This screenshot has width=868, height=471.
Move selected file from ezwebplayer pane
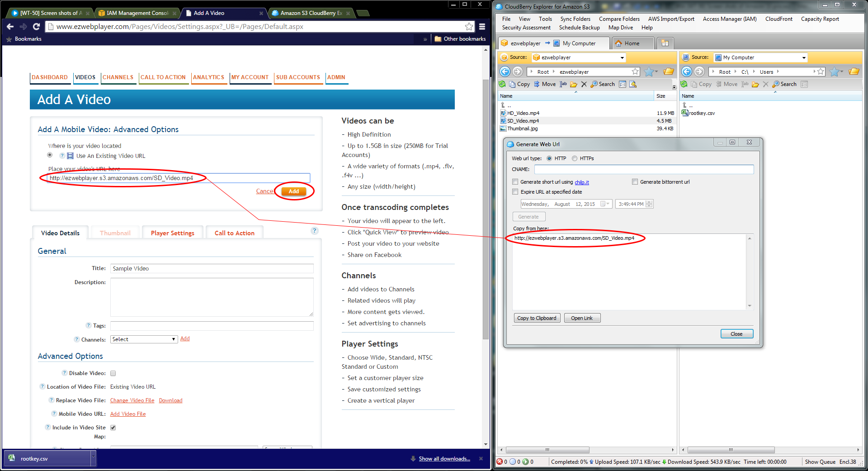click(545, 84)
